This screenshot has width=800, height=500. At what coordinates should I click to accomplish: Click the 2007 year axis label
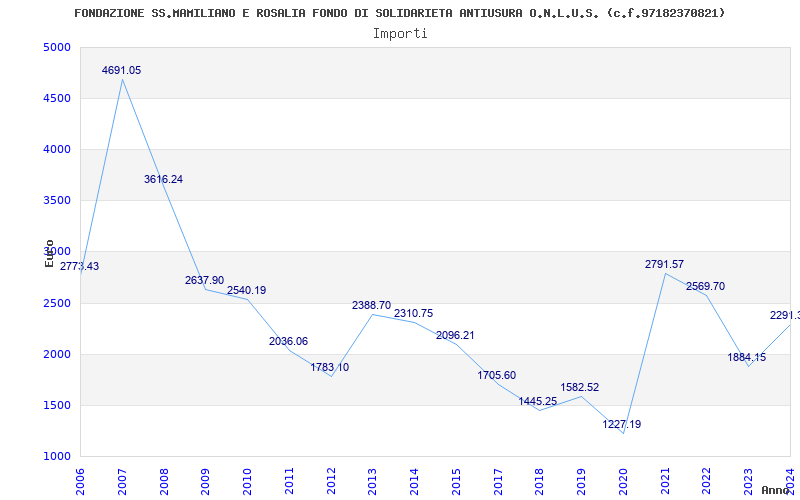pos(122,481)
